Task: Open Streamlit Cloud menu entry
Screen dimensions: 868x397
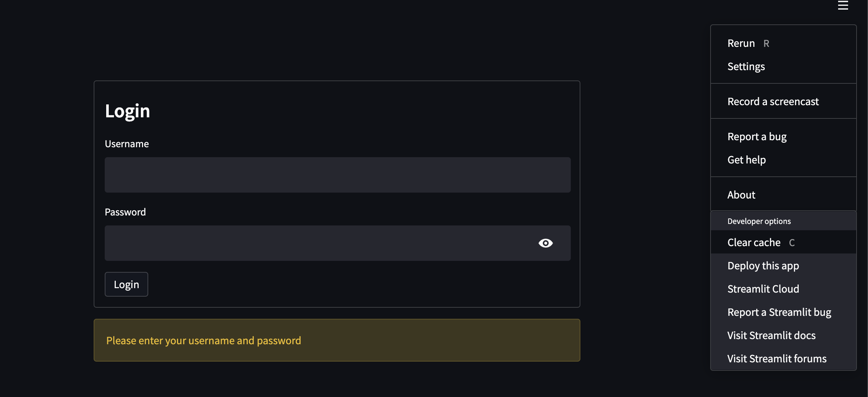Action: pos(763,289)
